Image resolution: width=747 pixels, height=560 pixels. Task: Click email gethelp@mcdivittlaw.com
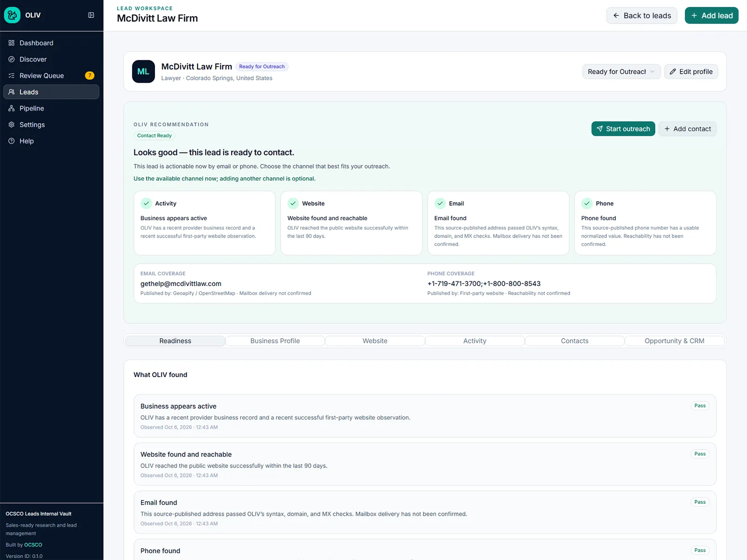181,284
